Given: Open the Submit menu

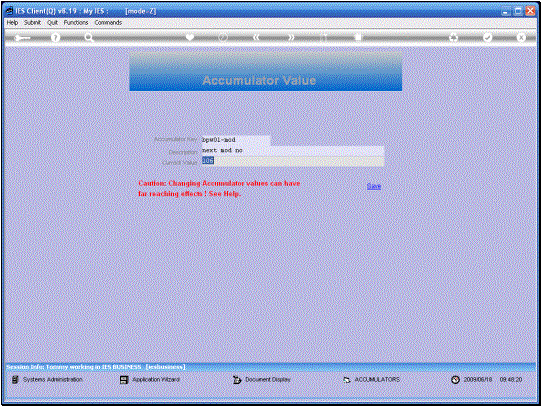Looking at the screenshot, I should click(x=32, y=22).
